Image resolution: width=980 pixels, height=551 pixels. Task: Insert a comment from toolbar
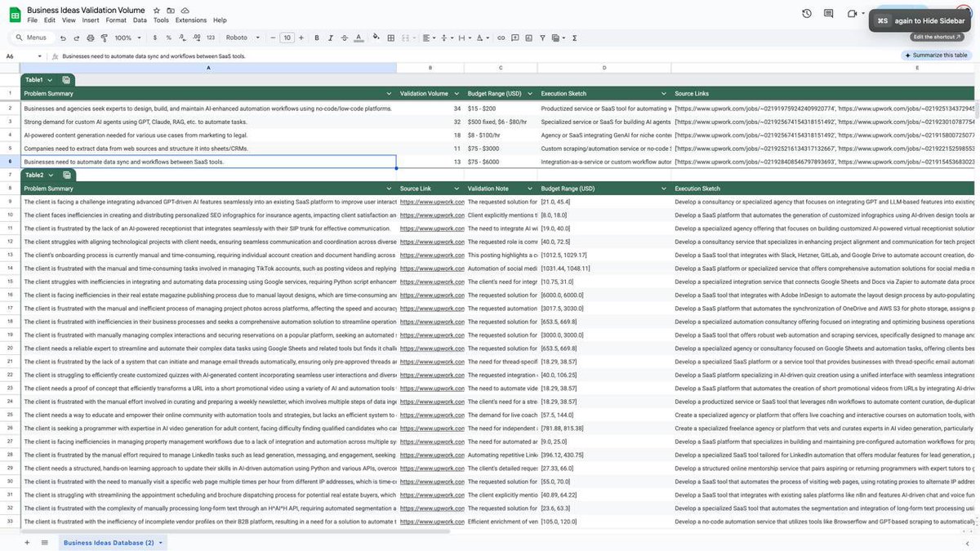(x=515, y=38)
